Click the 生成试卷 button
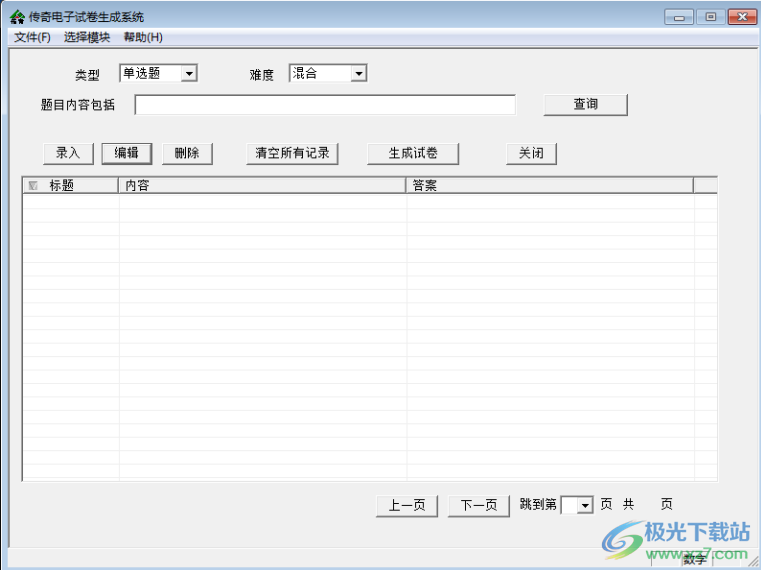 413,153
